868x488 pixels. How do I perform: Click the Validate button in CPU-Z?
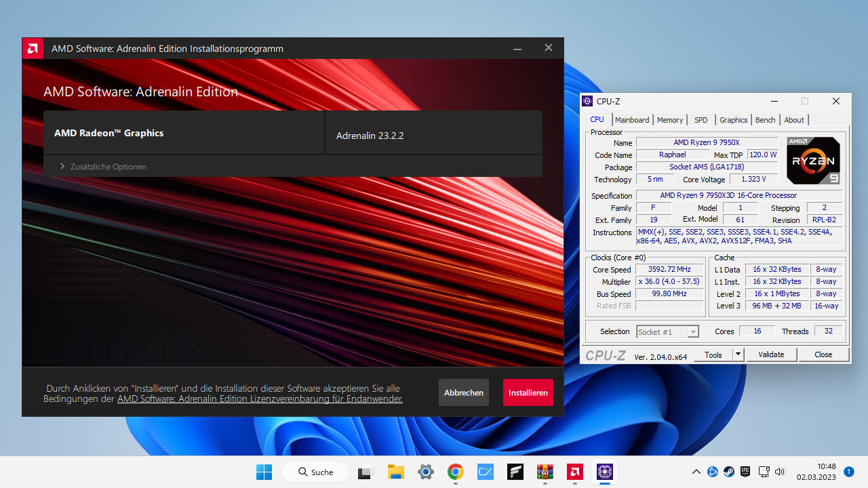[771, 354]
